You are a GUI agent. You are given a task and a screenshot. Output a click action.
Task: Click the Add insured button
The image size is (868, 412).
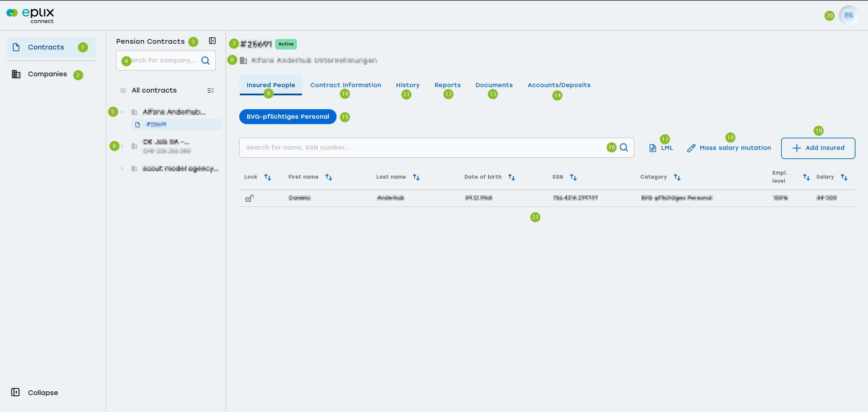tap(818, 148)
